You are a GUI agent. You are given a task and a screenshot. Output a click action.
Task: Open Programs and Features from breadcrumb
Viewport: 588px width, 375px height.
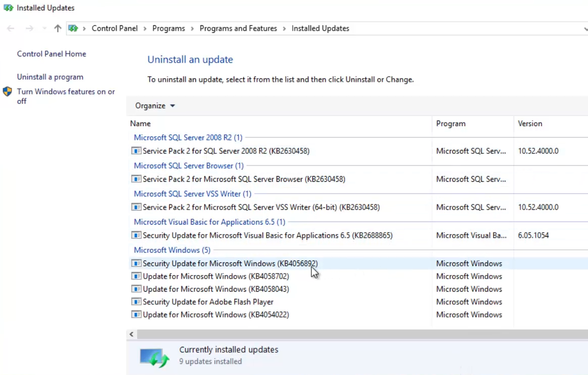(x=238, y=28)
